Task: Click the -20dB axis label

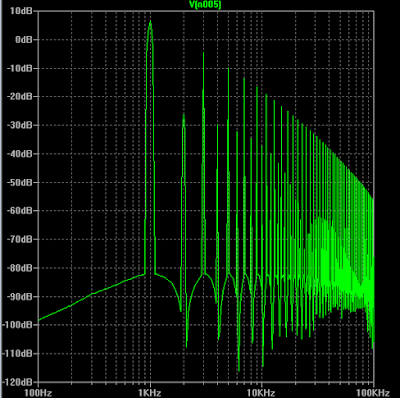Action: click(x=20, y=96)
